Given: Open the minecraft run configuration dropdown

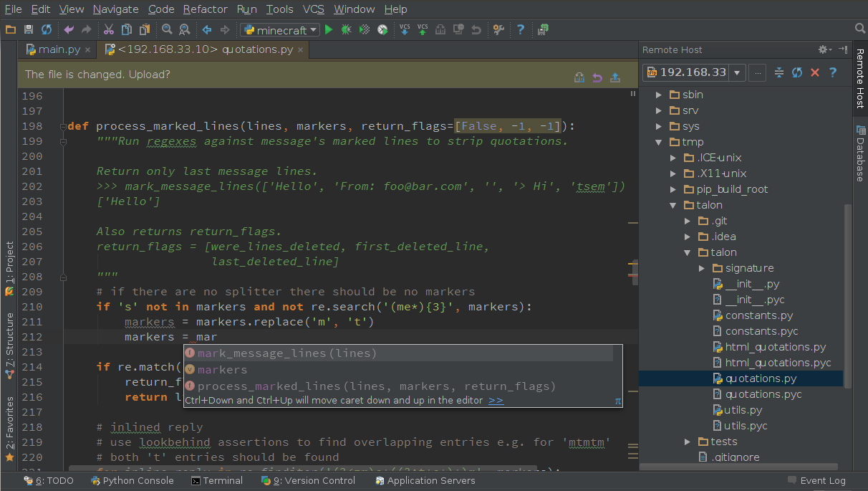Looking at the screenshot, I should 312,29.
